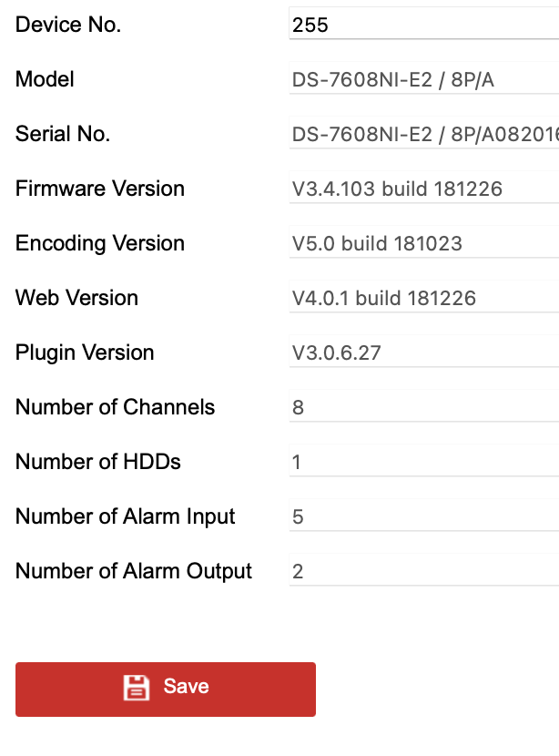
Task: Click the Model label text
Action: coord(44,79)
